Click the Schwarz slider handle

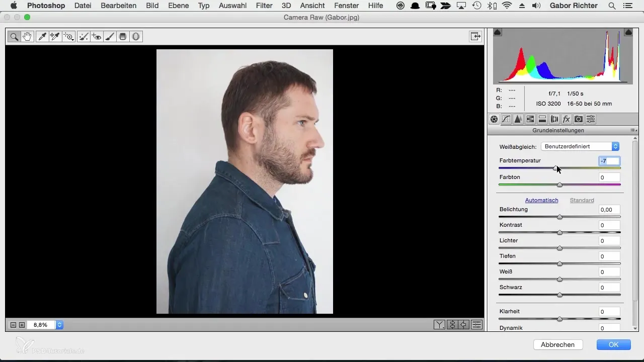(x=559, y=295)
